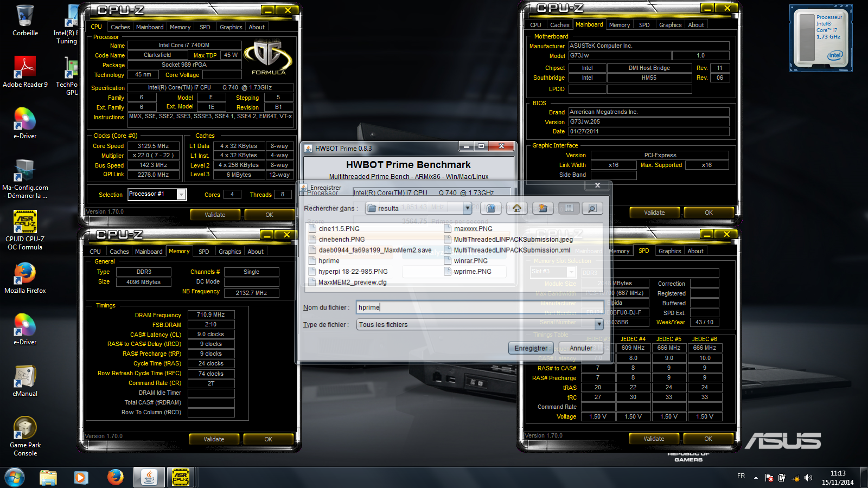Viewport: 868px width, 488px height.
Task: Select the CPUID CPU-Z OC Formula desktop icon
Action: pyautogui.click(x=25, y=230)
